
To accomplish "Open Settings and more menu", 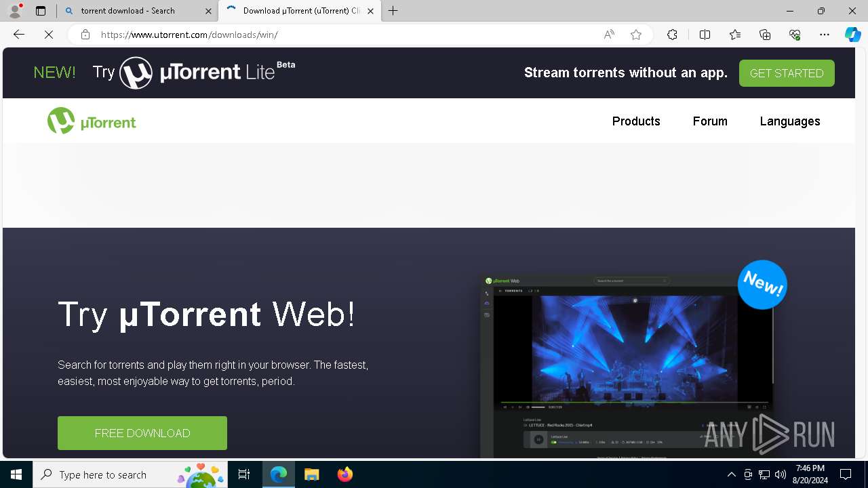I will (x=825, y=35).
